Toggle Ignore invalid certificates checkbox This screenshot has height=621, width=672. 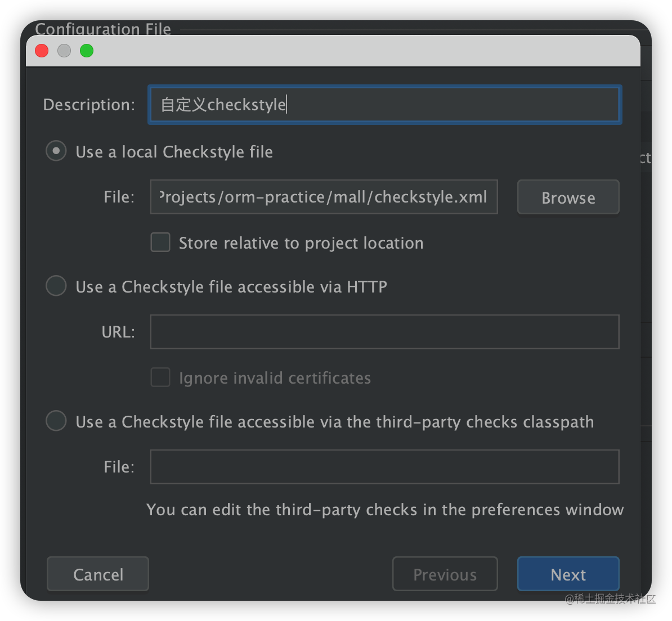pyautogui.click(x=160, y=377)
